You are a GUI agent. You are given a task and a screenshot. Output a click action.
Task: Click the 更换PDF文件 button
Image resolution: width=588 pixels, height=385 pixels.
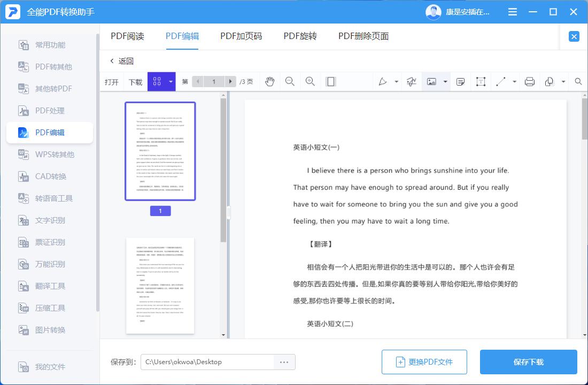click(x=424, y=362)
